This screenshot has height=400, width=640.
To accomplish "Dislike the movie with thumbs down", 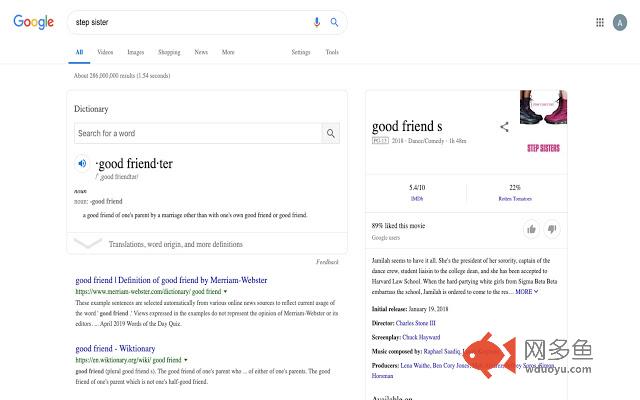I will pos(552,229).
